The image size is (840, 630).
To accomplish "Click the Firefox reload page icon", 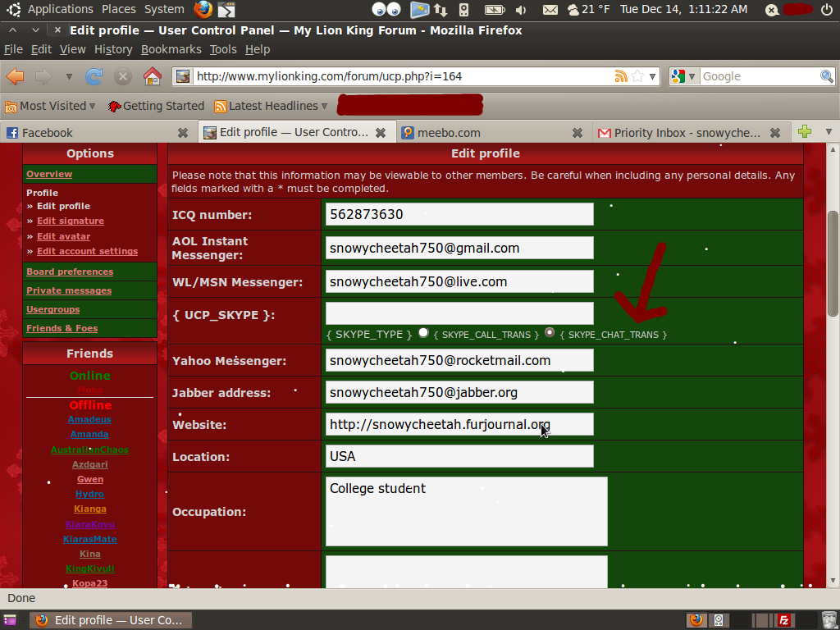I will pyautogui.click(x=94, y=76).
